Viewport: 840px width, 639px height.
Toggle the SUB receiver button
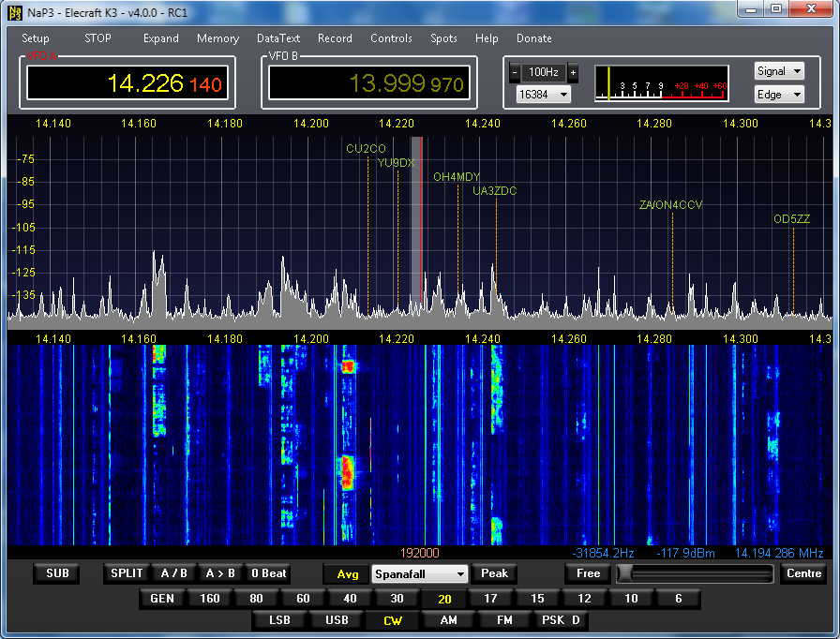57,573
